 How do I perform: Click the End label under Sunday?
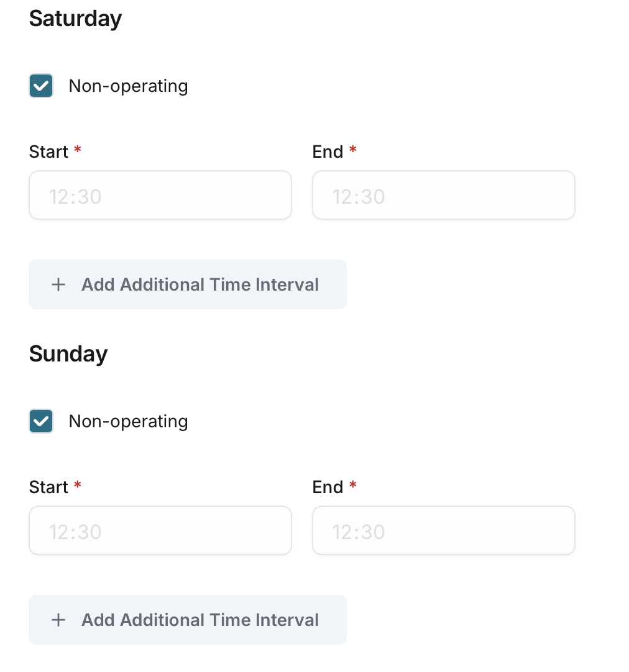[328, 488]
